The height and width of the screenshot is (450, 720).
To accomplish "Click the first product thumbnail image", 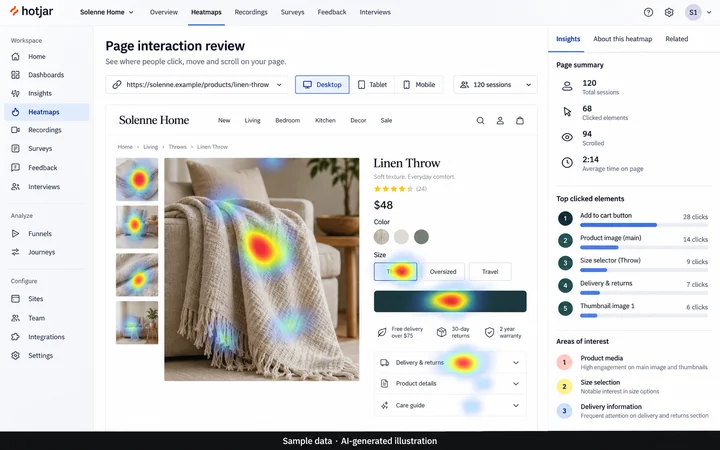I will 137,180.
